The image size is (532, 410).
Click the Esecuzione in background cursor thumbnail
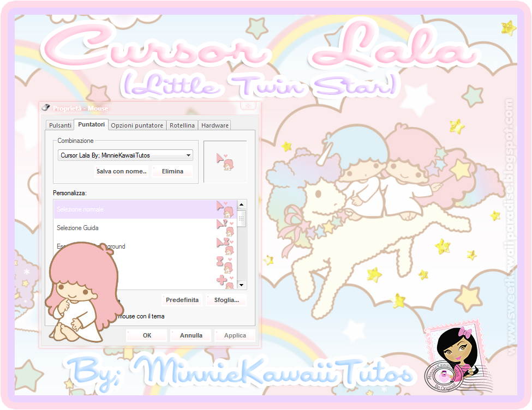(225, 244)
